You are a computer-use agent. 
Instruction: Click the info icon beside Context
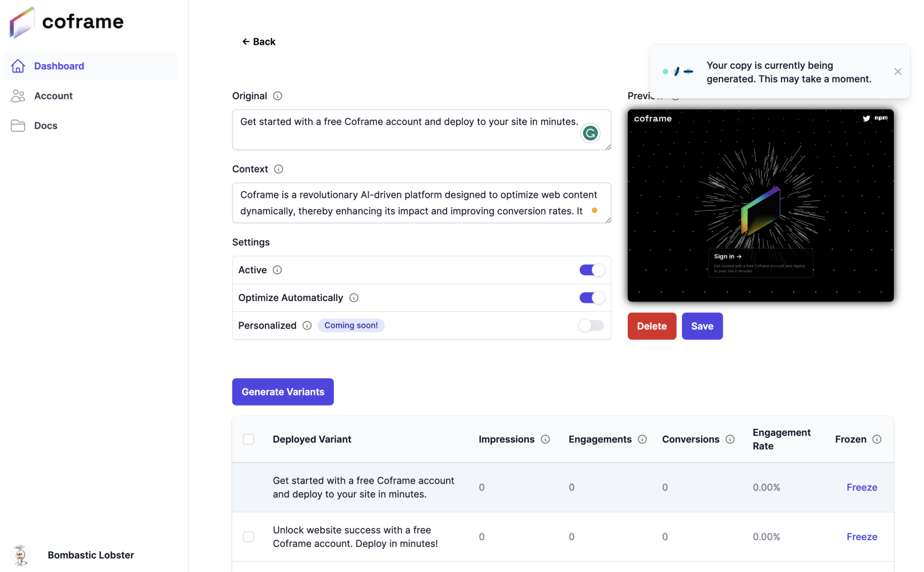click(278, 169)
